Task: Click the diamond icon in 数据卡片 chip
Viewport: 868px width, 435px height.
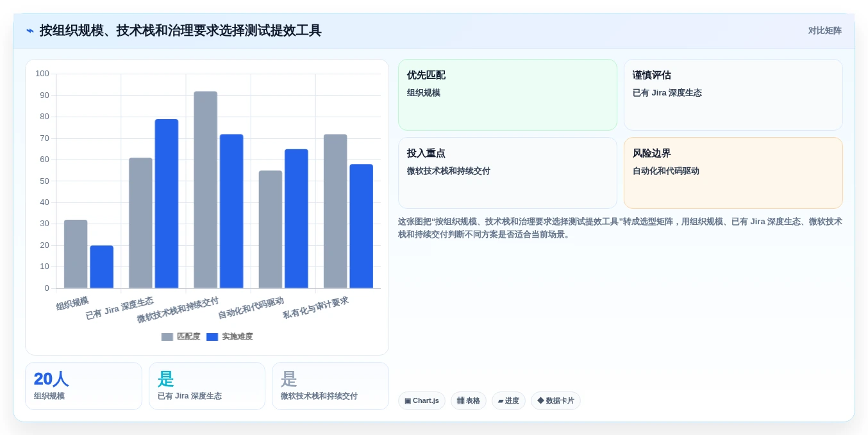Action: pyautogui.click(x=540, y=401)
